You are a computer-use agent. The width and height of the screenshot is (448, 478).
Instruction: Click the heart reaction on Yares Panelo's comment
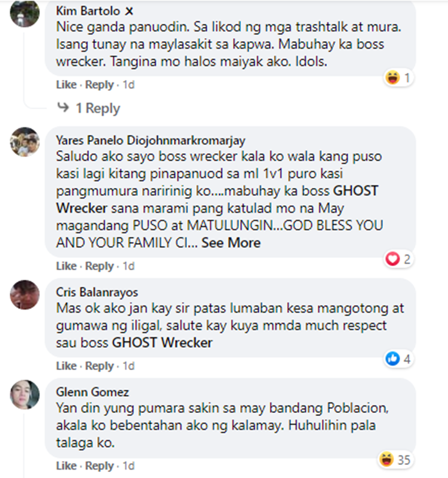(x=392, y=259)
